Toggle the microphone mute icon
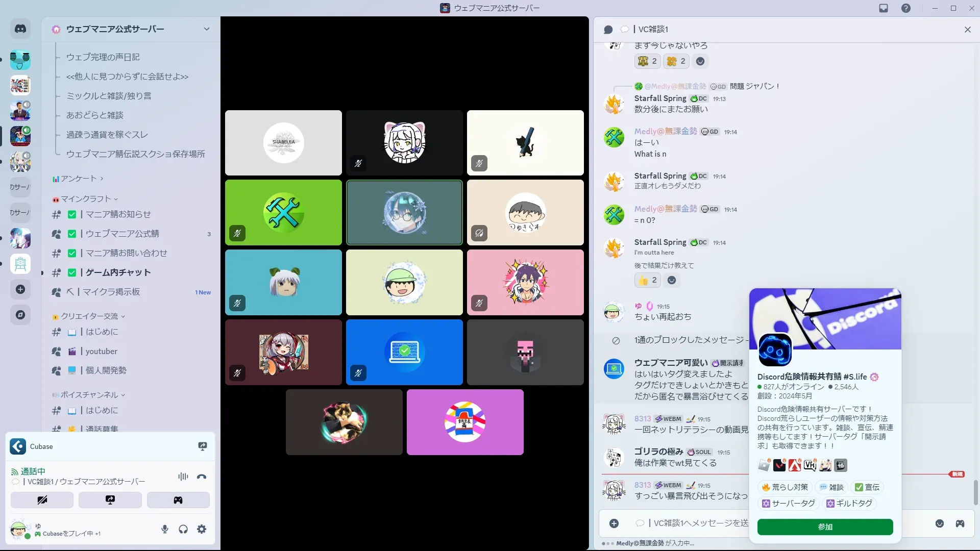Viewport: 980px width, 551px height. tap(165, 529)
